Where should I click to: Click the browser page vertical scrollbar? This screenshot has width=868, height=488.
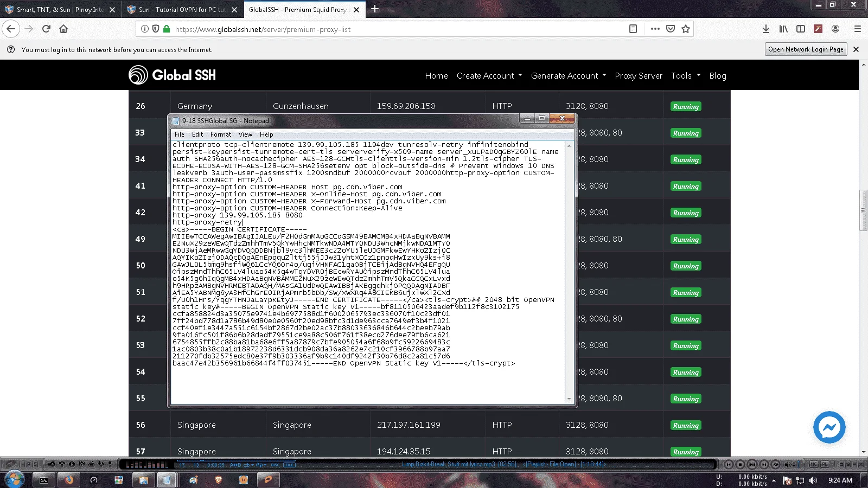tap(863, 258)
